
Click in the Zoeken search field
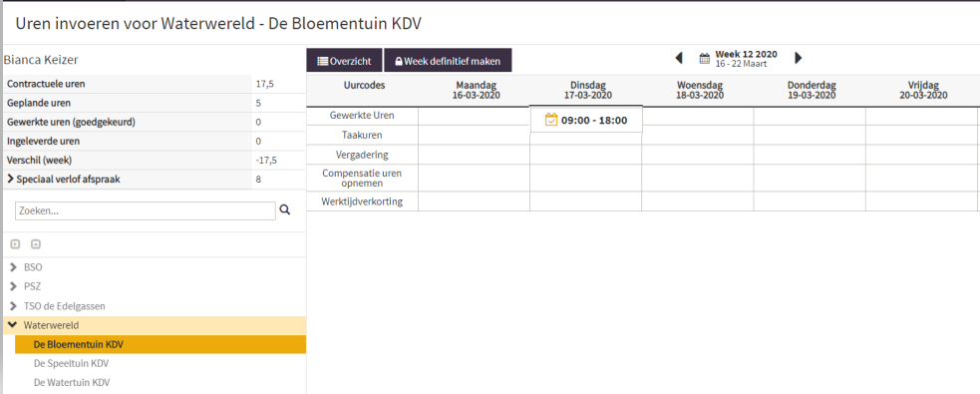[145, 211]
